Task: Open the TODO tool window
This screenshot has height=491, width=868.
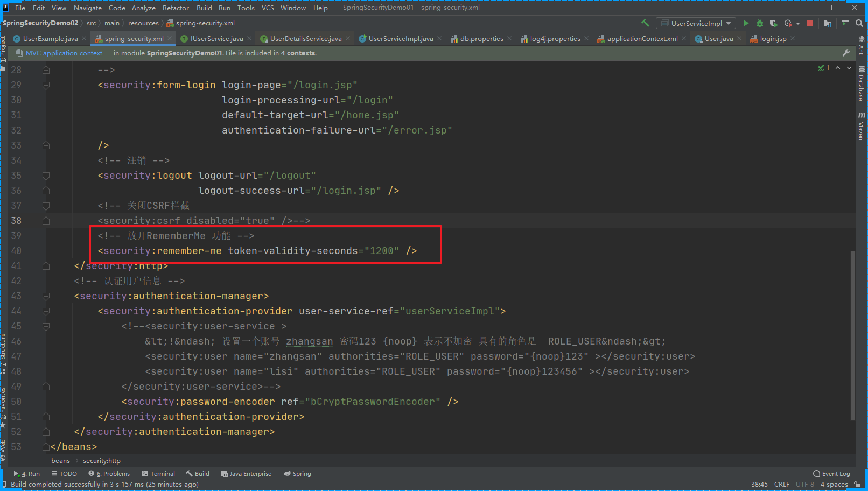Action: (64, 474)
